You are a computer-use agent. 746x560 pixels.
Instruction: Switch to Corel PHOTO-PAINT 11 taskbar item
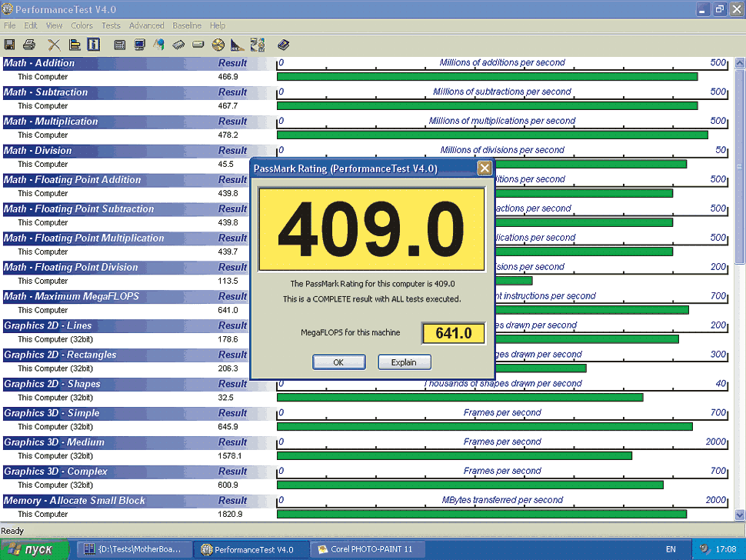(x=368, y=549)
